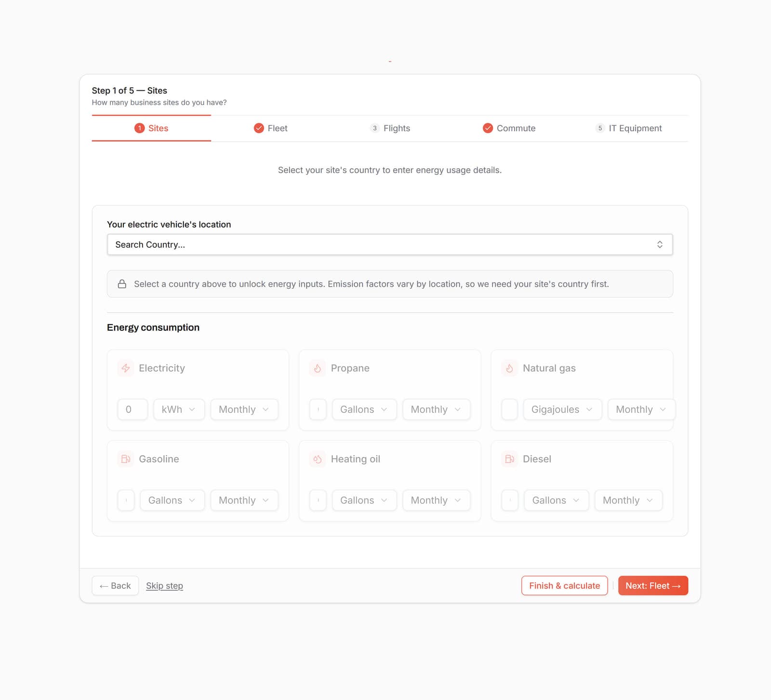The height and width of the screenshot is (700, 771).
Task: Switch to the Sites tab
Action: (x=151, y=128)
